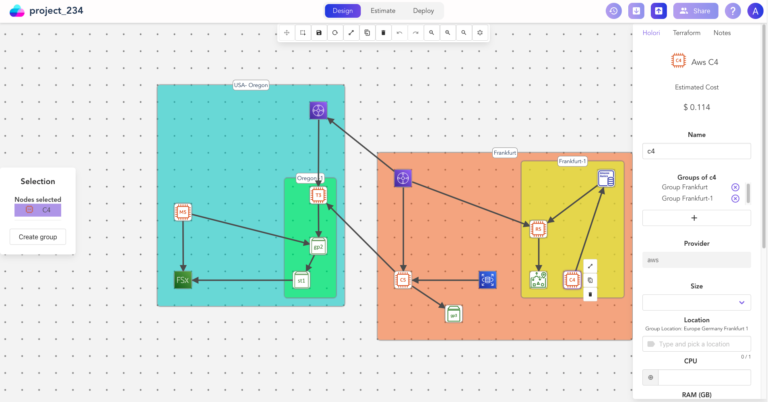Click the groups list scrollbar

(x=748, y=193)
